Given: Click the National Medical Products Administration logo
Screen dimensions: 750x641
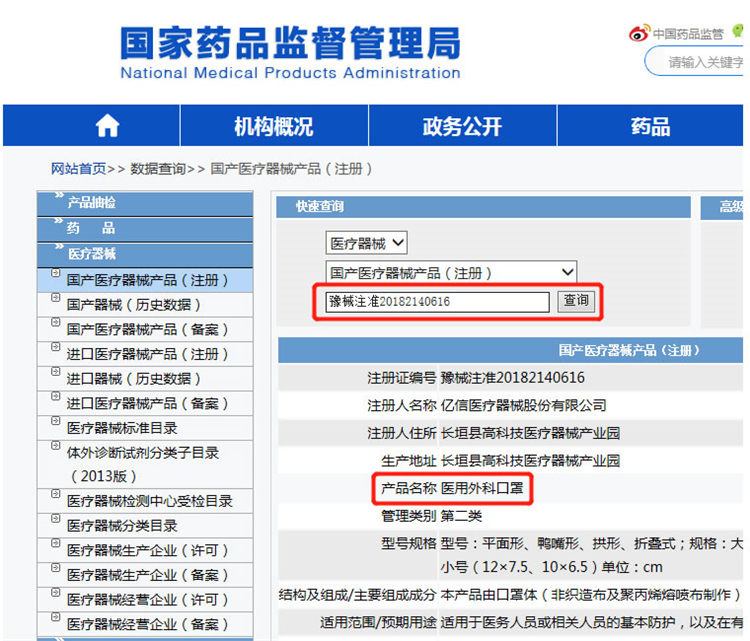Looking at the screenshot, I should click(x=290, y=52).
